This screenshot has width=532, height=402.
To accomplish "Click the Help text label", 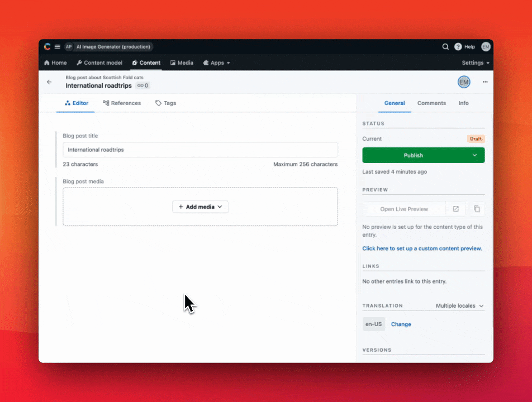I will (x=469, y=47).
